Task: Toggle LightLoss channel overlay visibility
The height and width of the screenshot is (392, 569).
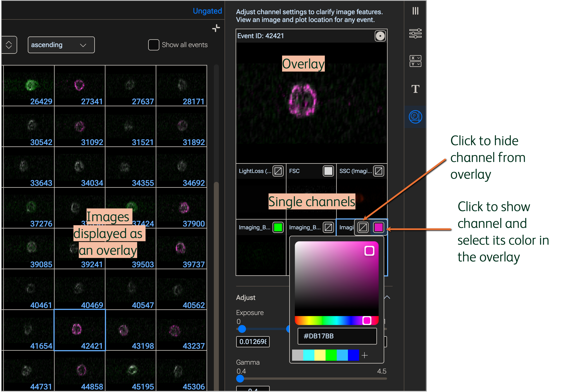Action: (x=278, y=171)
